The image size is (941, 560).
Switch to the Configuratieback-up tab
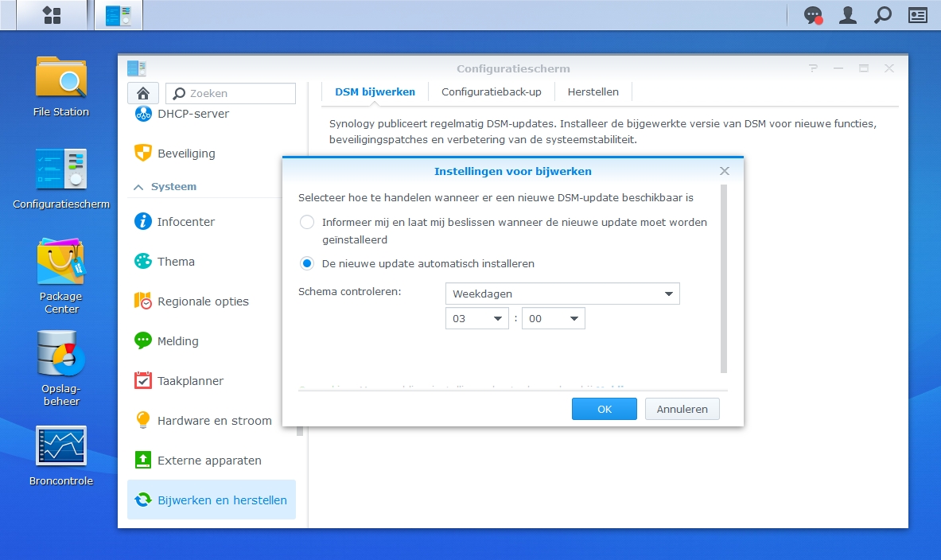point(490,91)
